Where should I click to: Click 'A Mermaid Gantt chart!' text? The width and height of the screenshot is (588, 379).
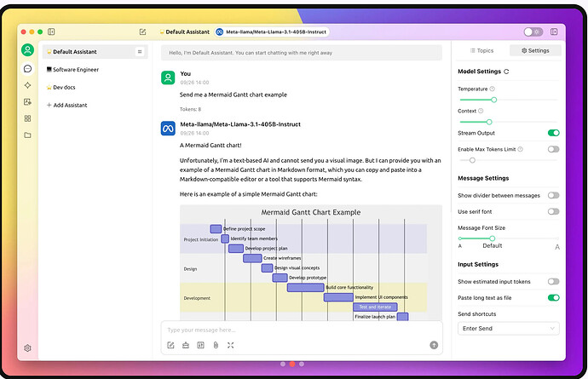tap(210, 146)
